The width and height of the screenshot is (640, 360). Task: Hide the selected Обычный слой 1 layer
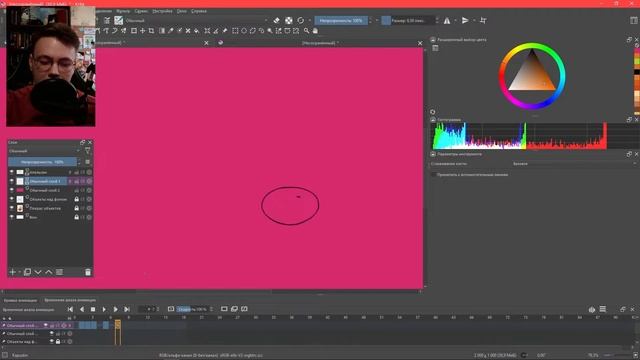(11, 181)
